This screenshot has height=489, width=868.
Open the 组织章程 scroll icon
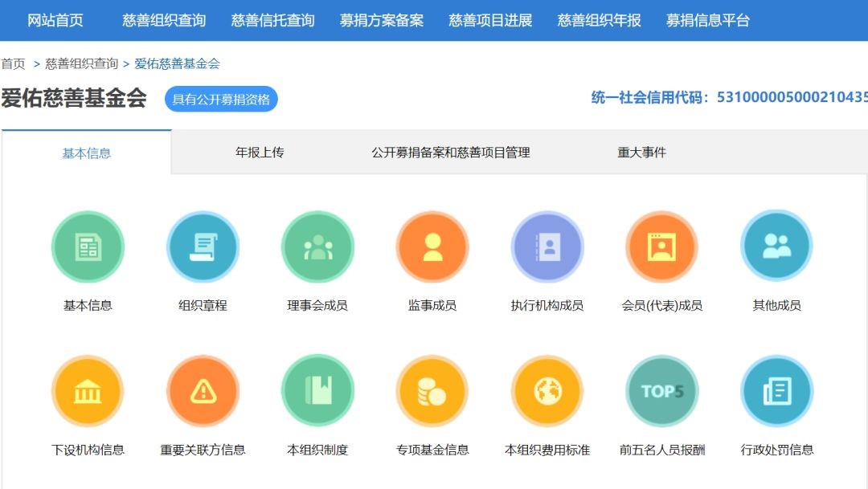pos(203,247)
